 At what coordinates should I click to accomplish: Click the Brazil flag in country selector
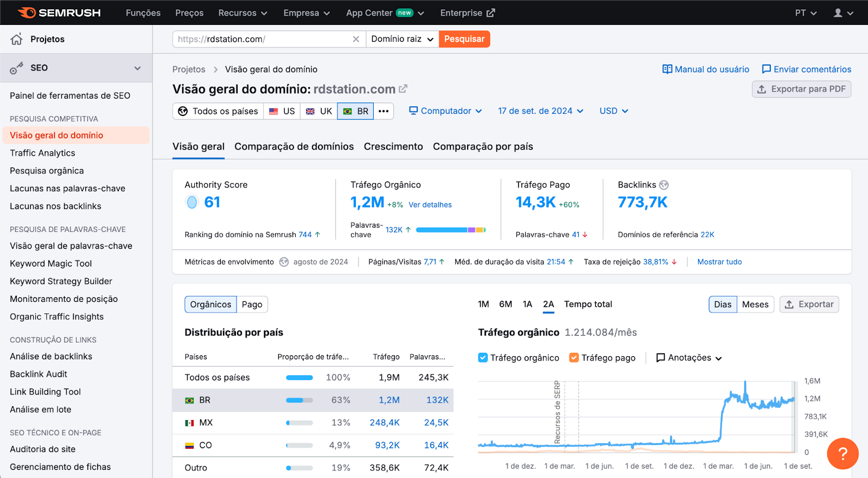pyautogui.click(x=347, y=111)
